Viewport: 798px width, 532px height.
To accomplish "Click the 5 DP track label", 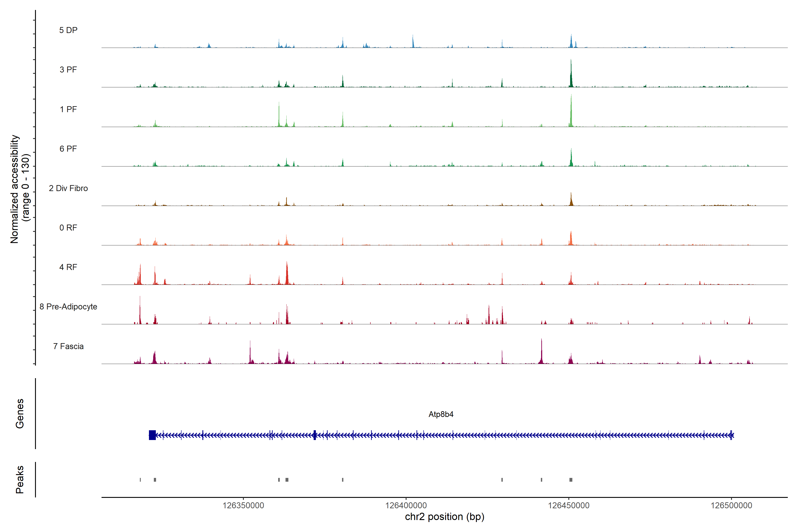I will click(x=68, y=30).
